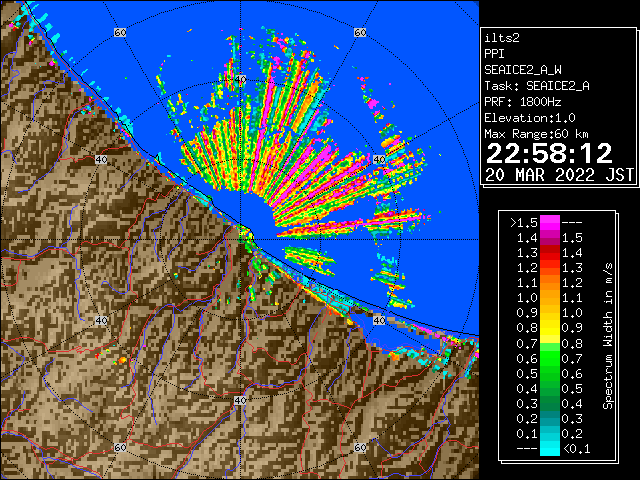Select the Task: SEAICE2_A line

(x=537, y=86)
